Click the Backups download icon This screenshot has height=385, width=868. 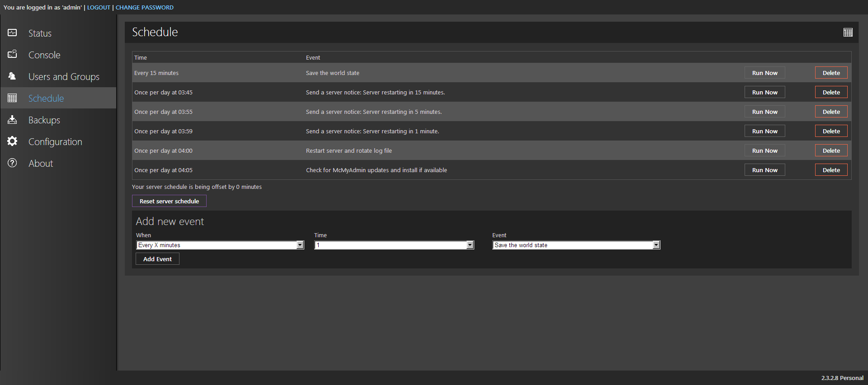pyautogui.click(x=12, y=119)
